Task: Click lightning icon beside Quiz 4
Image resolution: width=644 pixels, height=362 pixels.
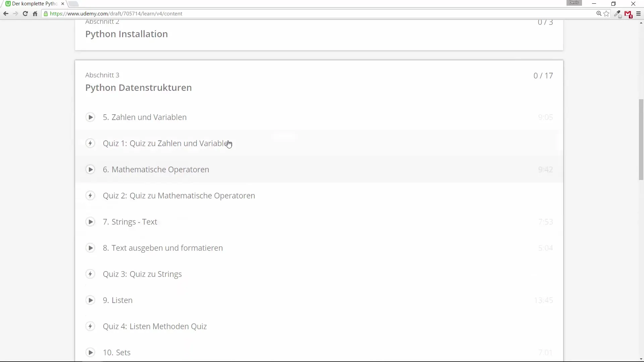Action: (90, 326)
